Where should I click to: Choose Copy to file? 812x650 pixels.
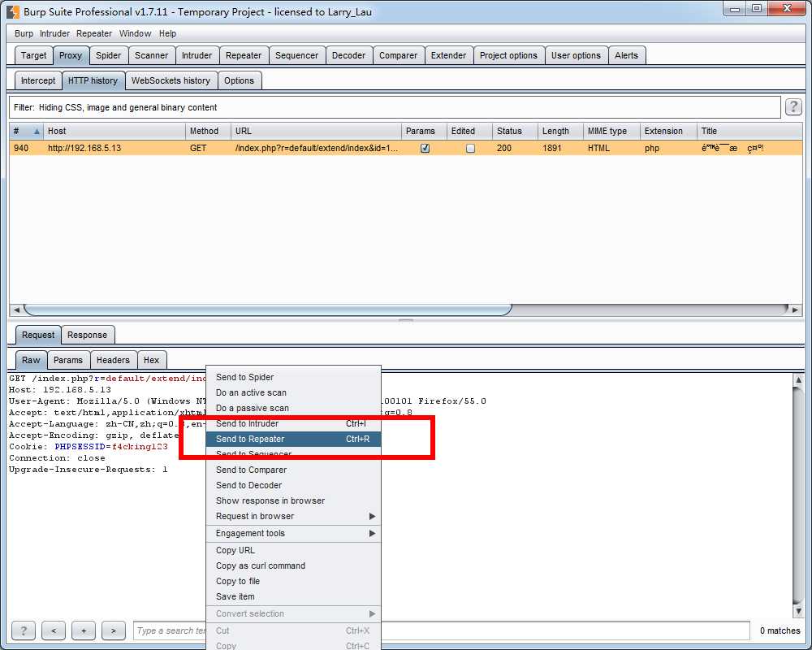click(293, 581)
